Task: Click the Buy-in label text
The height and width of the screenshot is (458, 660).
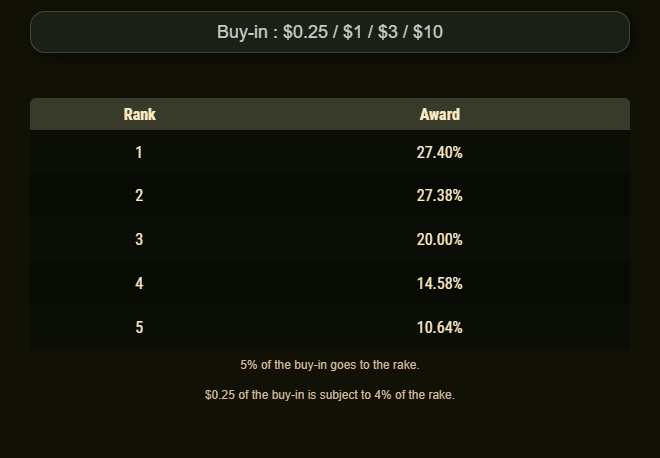Action: 242,32
